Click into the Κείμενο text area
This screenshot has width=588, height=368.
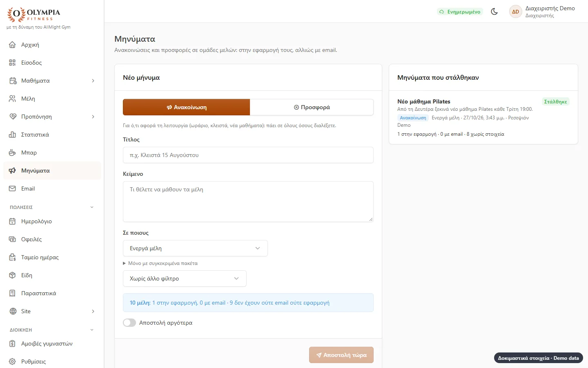pyautogui.click(x=248, y=202)
